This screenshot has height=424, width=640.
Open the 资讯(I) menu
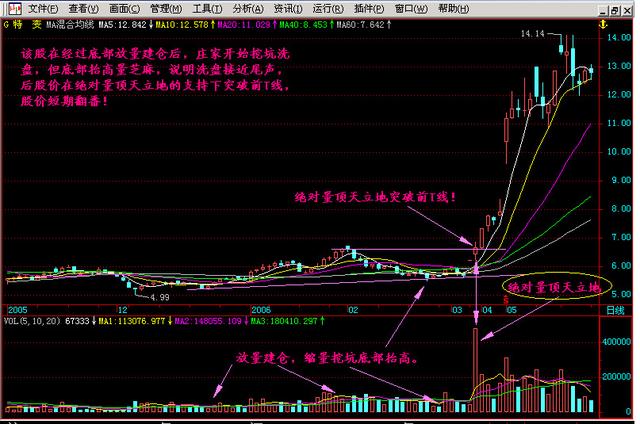coord(288,9)
